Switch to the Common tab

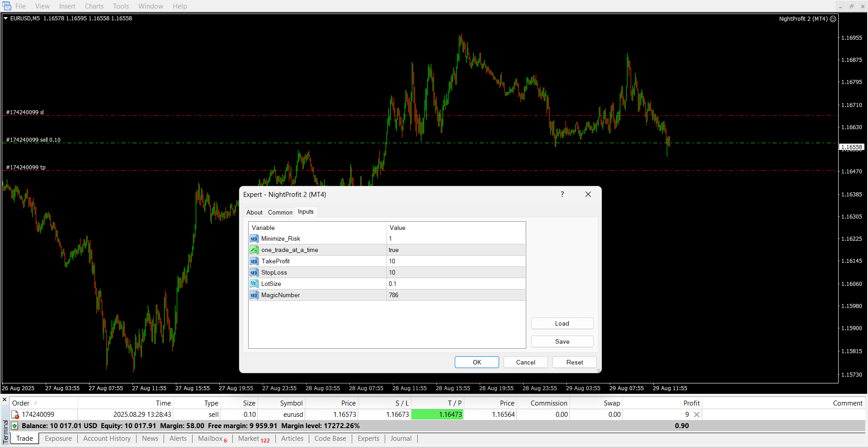[x=280, y=212]
